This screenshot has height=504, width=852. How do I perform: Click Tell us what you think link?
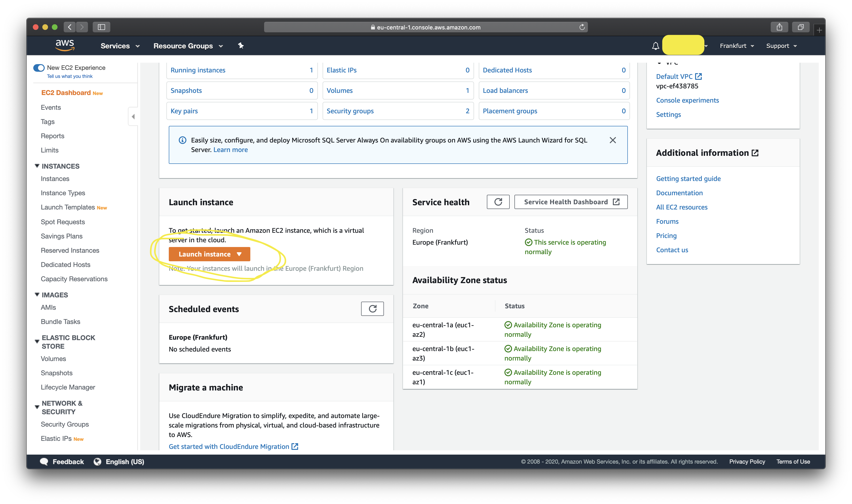[70, 76]
